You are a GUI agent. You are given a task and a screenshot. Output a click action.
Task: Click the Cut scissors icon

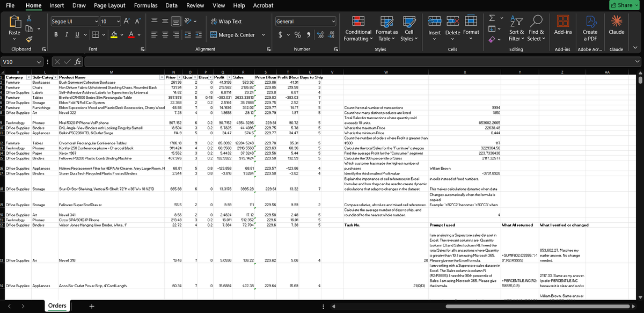(29, 18)
